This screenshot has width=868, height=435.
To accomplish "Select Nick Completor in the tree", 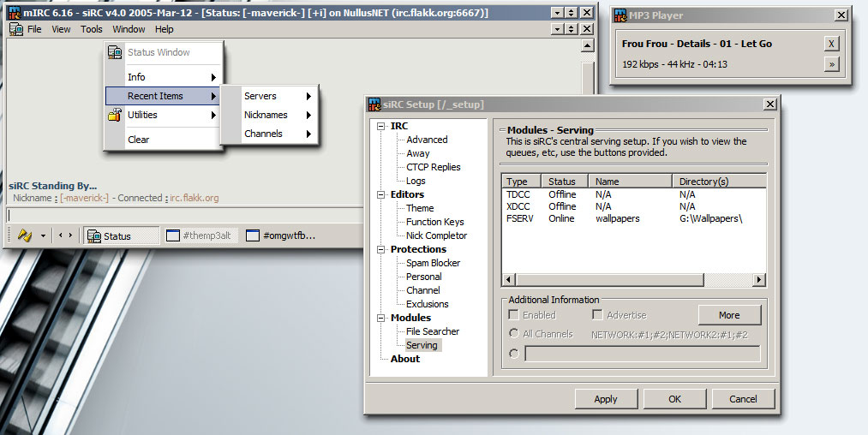I will tap(437, 235).
